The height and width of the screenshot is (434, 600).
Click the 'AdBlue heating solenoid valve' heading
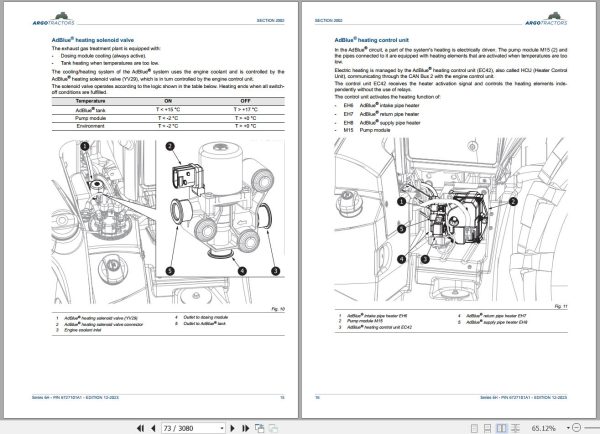93,40
